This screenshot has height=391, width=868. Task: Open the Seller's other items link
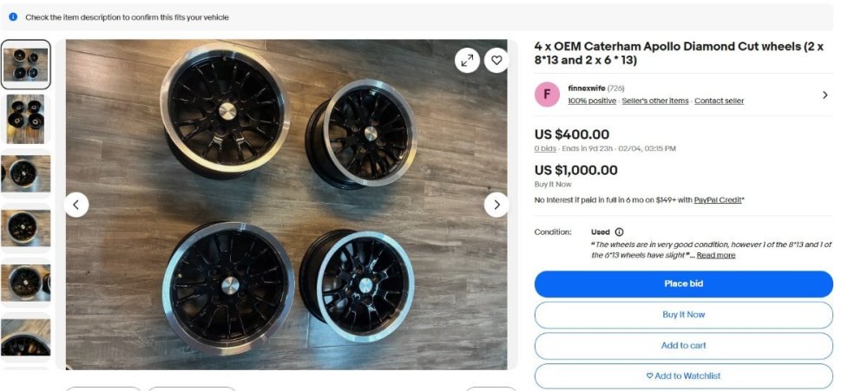(655, 101)
